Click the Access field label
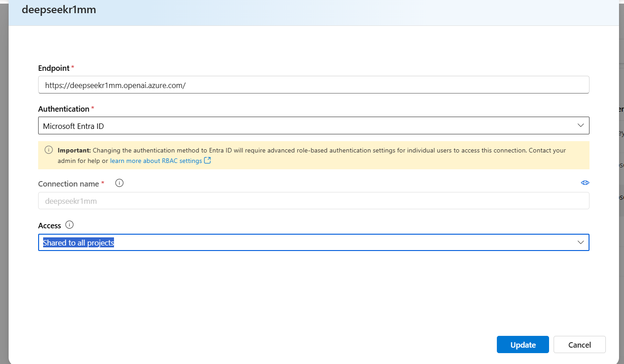 point(50,226)
